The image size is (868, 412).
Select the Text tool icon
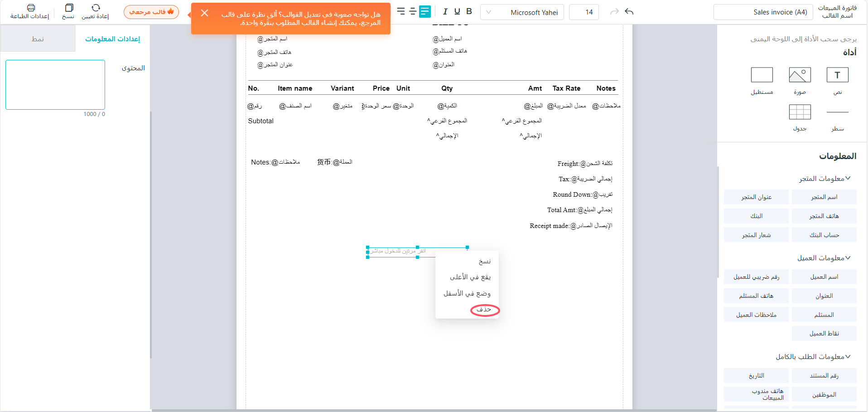point(837,75)
